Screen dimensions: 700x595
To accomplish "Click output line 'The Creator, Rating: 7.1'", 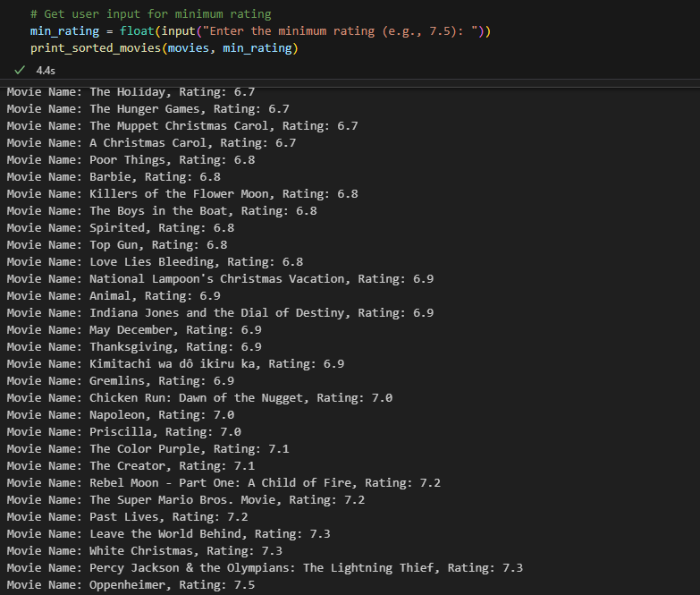I will point(131,465).
